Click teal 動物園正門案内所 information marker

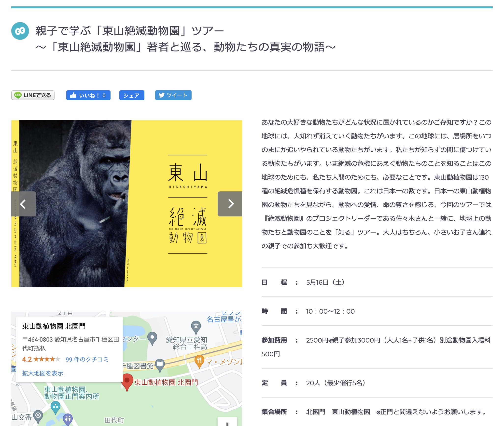[56, 407]
